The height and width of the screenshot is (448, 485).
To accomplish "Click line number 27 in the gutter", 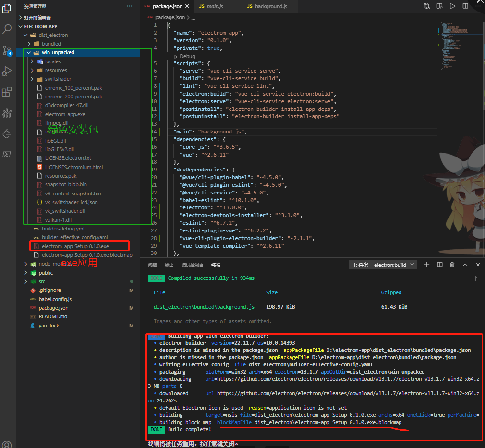I will point(154,230).
